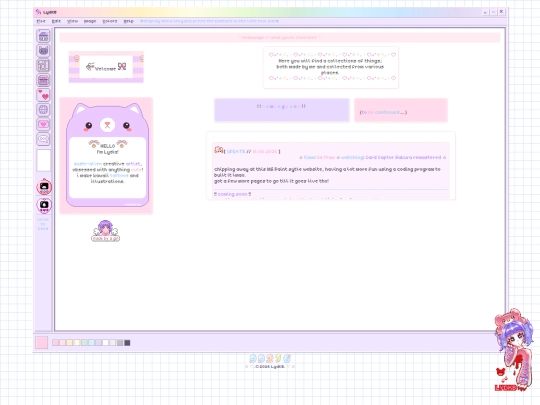
Task: Click the pink-haired character sticker at bottom right
Action: click(514, 350)
